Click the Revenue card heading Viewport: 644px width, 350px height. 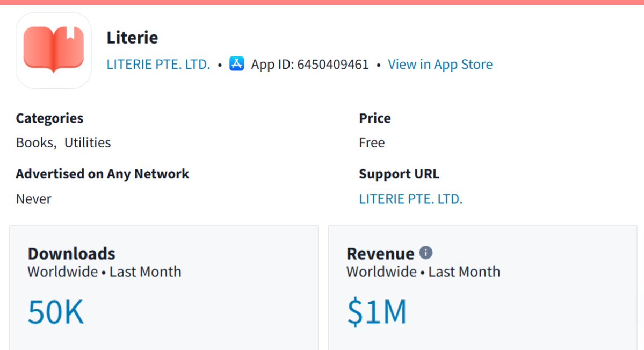380,253
